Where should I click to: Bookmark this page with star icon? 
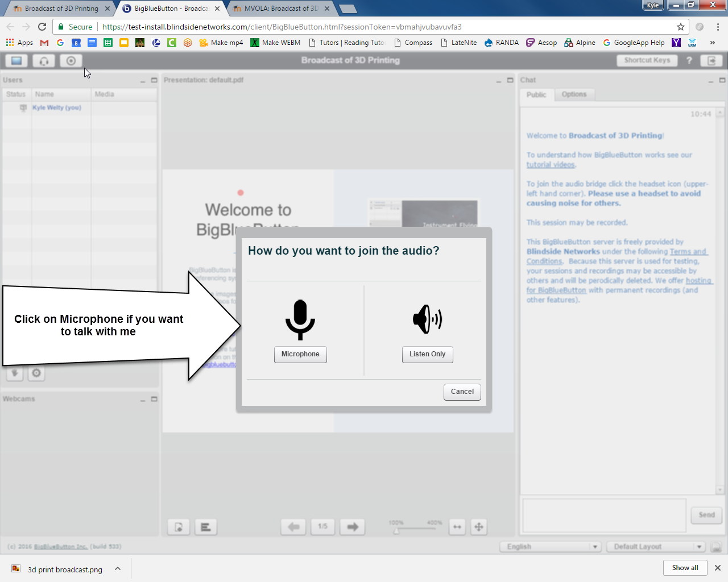(x=680, y=27)
